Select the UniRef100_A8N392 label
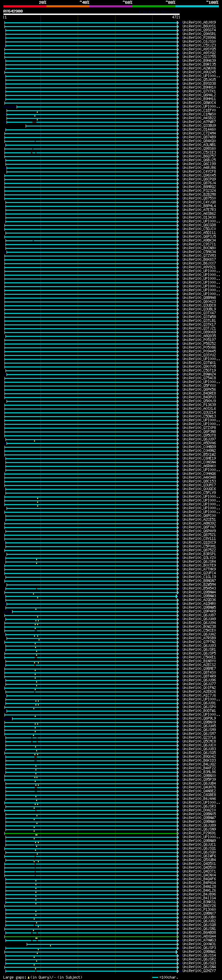The image size is (222, 980). (199, 523)
